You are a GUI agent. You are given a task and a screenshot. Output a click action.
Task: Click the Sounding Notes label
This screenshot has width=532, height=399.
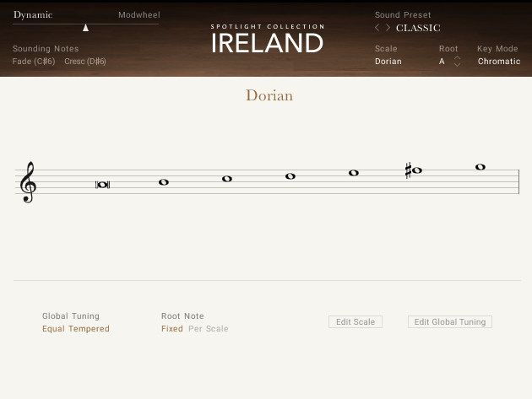tap(46, 49)
